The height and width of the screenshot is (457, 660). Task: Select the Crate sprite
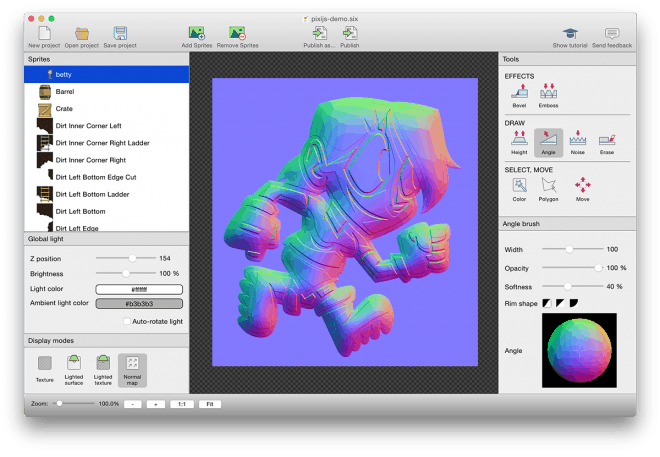tap(106, 109)
